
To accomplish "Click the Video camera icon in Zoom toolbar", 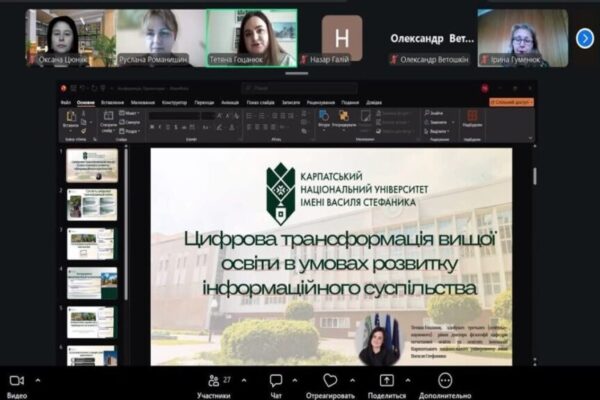I will coord(16,381).
